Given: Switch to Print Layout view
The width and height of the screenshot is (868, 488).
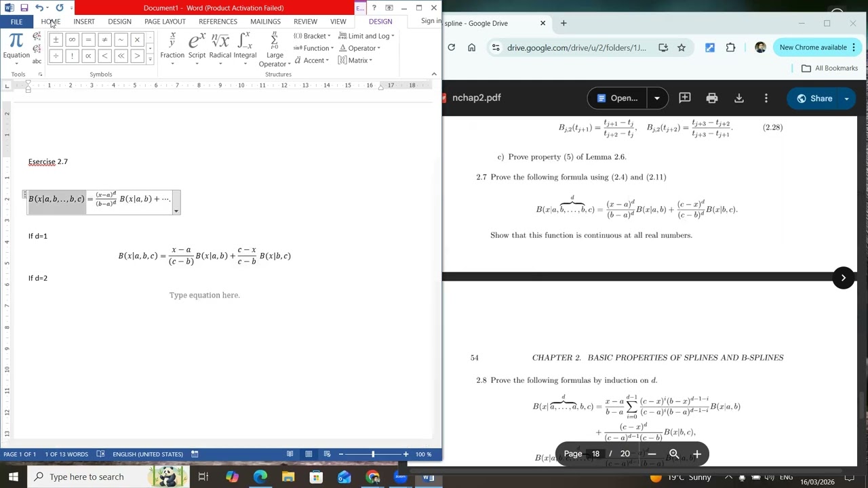Looking at the screenshot, I should pos(309,454).
